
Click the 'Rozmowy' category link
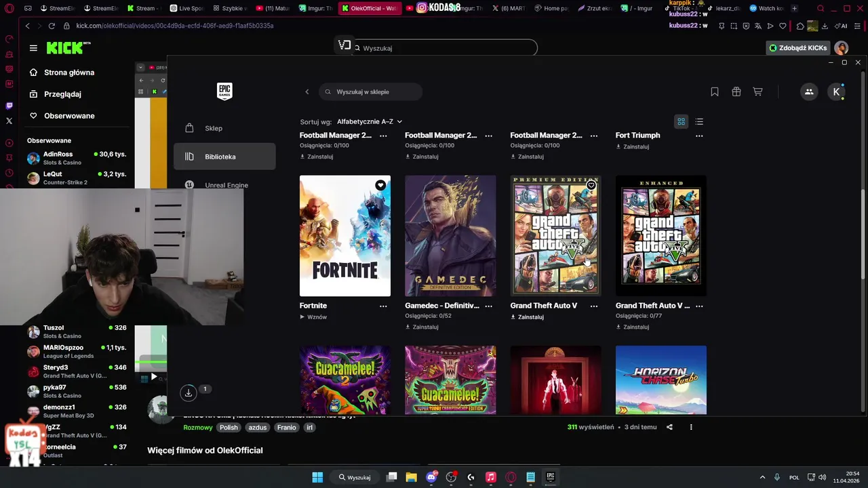coord(198,428)
